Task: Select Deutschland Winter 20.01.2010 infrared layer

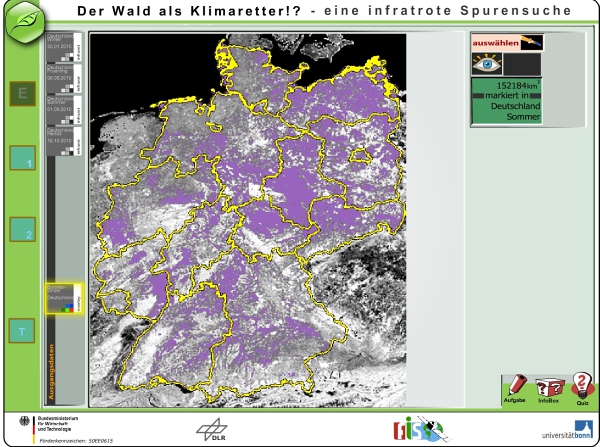Action: tap(64, 47)
